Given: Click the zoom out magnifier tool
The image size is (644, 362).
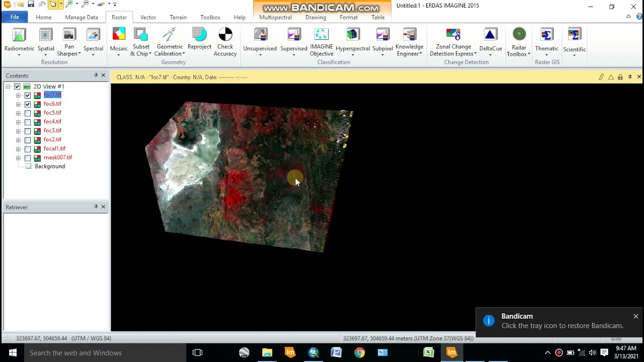Looking at the screenshot, I should 85,5.
